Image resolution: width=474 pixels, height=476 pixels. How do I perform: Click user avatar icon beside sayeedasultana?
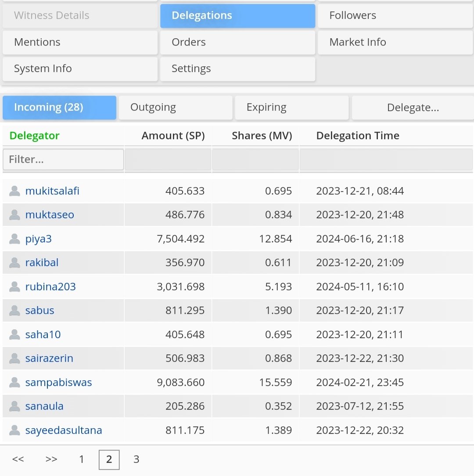(14, 430)
